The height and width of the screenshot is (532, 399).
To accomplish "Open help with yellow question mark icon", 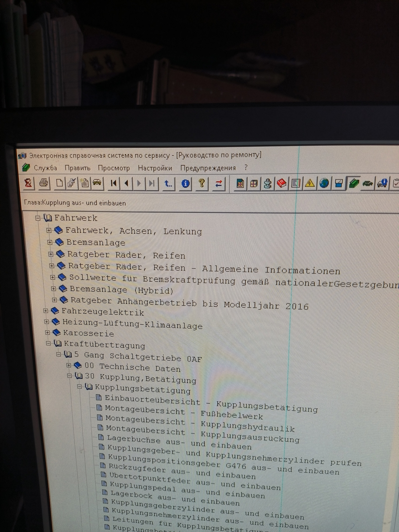I will point(202,183).
